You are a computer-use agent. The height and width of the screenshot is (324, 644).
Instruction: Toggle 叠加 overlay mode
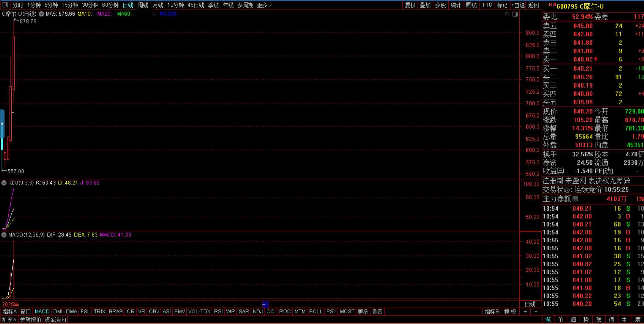[425, 5]
